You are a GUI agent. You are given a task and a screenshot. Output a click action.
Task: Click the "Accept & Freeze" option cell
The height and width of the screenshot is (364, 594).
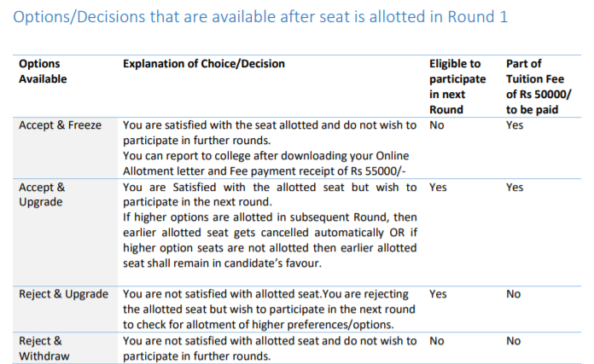[60, 125]
